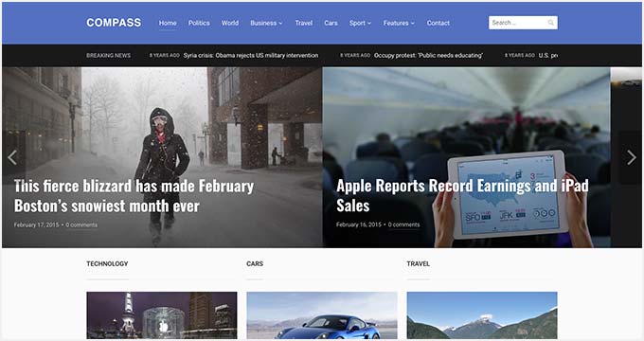Read the Boston blizzard article headline
The height and width of the screenshot is (341, 644).
click(134, 196)
